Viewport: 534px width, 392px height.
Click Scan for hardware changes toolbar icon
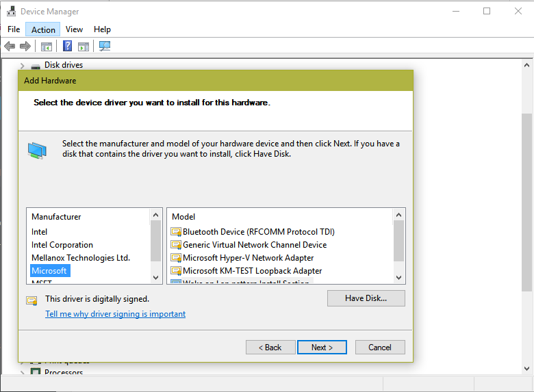(105, 46)
